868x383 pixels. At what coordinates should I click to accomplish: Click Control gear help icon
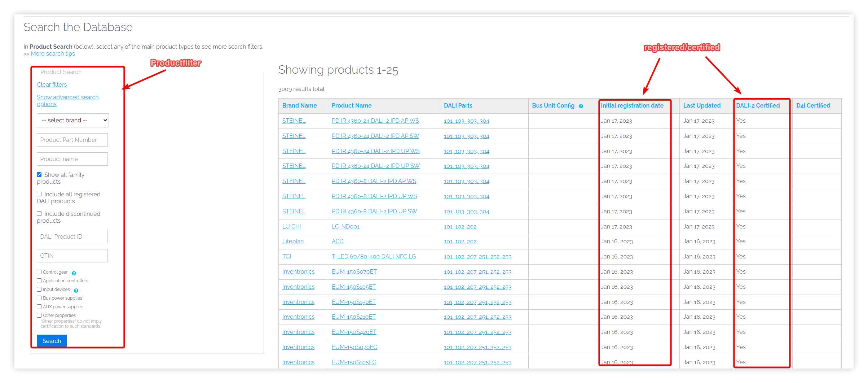[74, 273]
